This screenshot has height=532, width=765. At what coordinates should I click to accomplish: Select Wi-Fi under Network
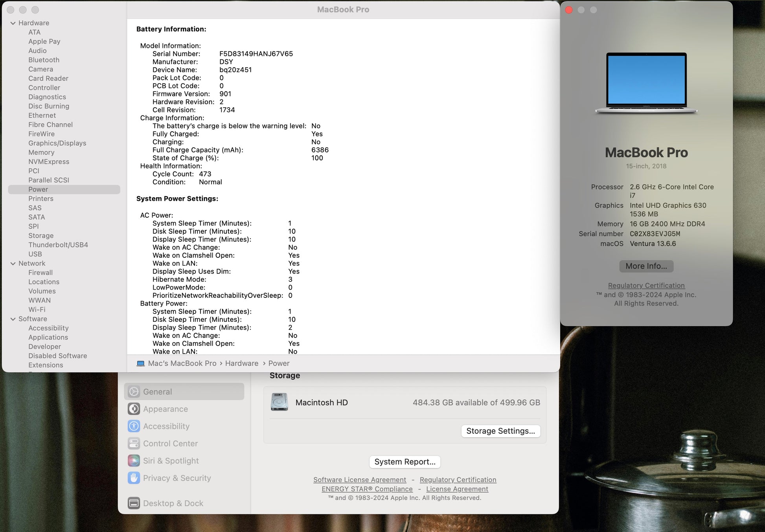[37, 310]
